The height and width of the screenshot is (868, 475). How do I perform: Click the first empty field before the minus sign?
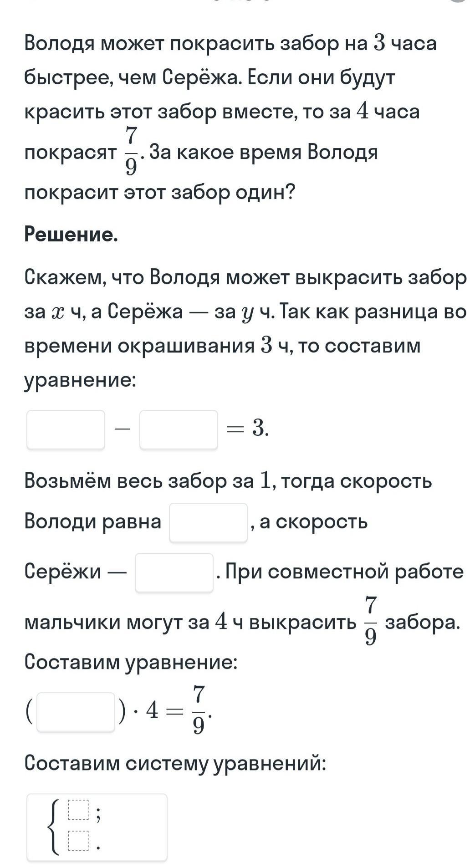[66, 429]
